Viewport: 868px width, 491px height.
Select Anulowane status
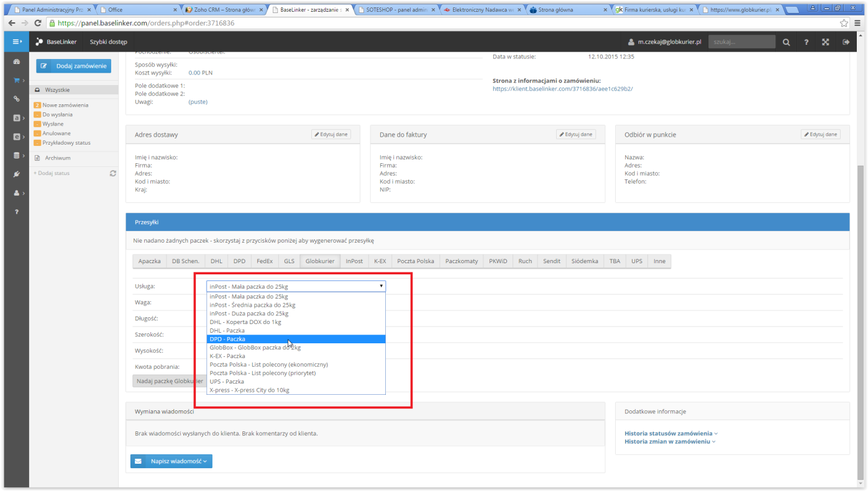point(56,133)
